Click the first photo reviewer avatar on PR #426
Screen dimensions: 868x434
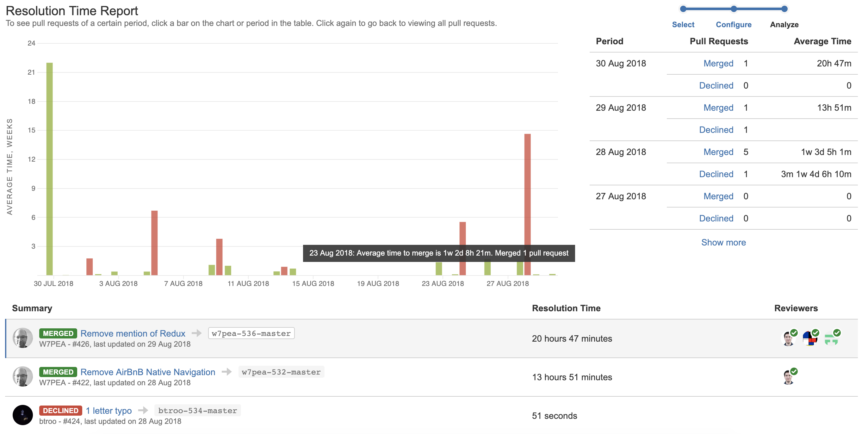point(788,338)
